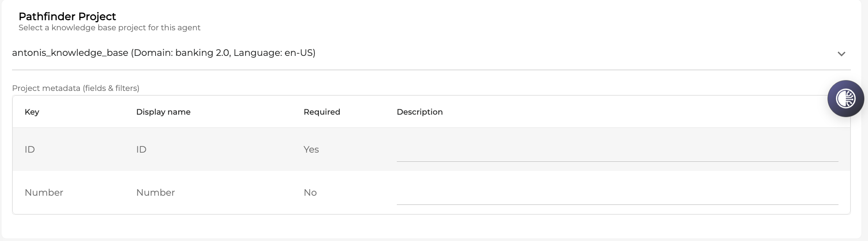
Task: Open the floating brain assistant icon
Action: point(845,99)
